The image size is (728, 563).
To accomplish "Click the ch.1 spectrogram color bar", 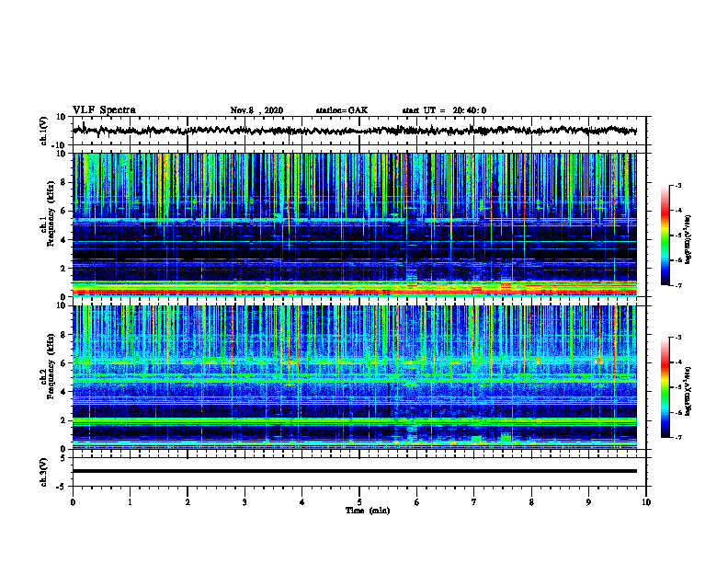I will click(665, 236).
